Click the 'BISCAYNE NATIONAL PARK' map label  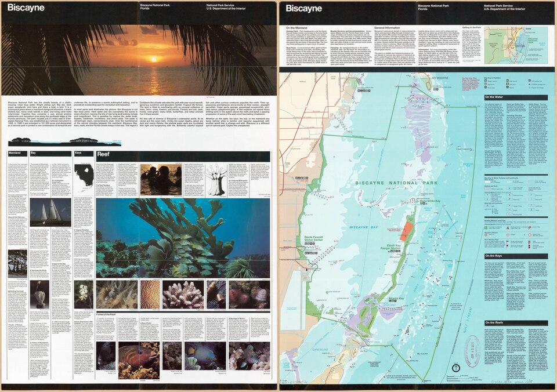click(x=396, y=183)
